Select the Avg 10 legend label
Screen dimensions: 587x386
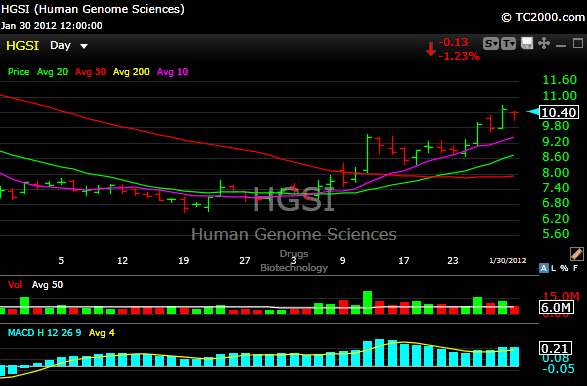coord(172,72)
